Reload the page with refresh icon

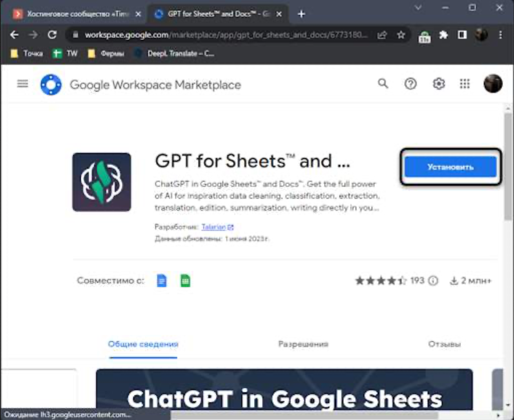click(52, 35)
